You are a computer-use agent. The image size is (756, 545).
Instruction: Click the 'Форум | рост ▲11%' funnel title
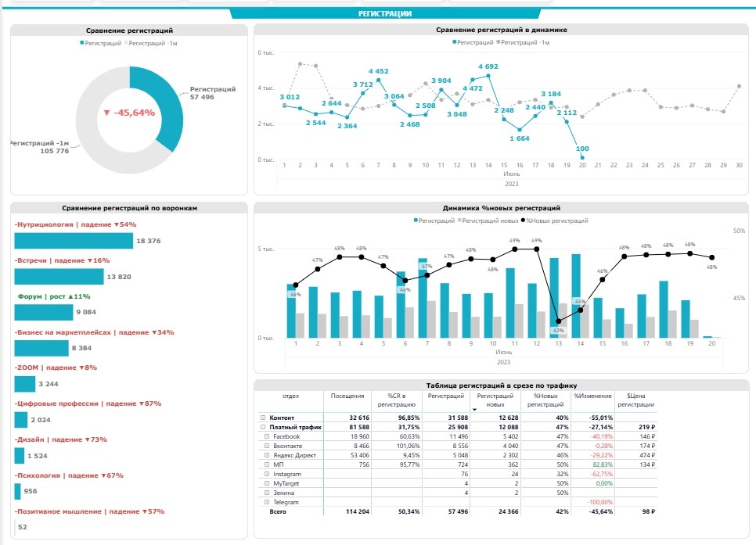point(54,296)
